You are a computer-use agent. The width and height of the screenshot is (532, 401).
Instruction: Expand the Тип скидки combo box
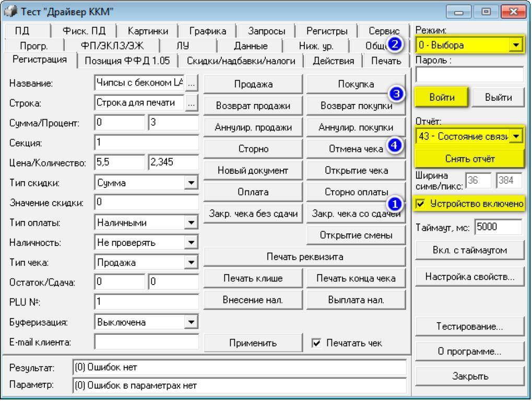coord(192,183)
